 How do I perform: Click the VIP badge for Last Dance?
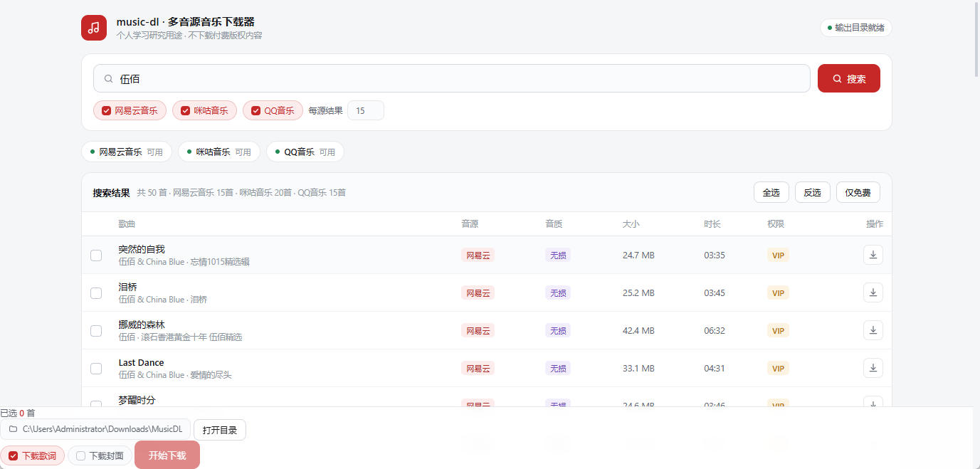(778, 368)
